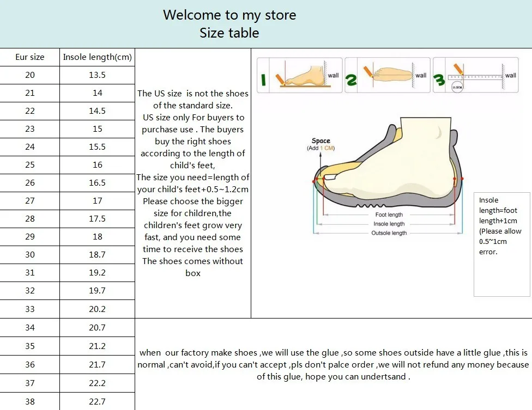Select the "Size table" title text
Screen dimensions: 532x410
[229, 33]
